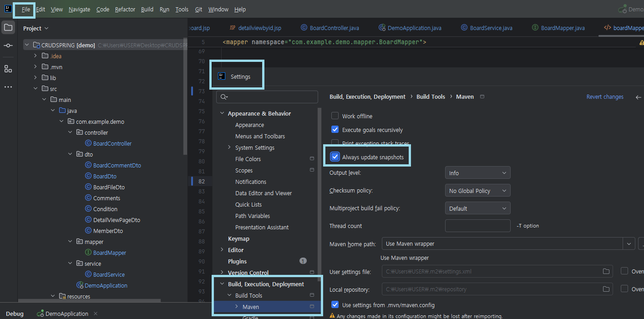Switch to BoardService.java tab
Screen dimensions: 644x319
[486, 28]
